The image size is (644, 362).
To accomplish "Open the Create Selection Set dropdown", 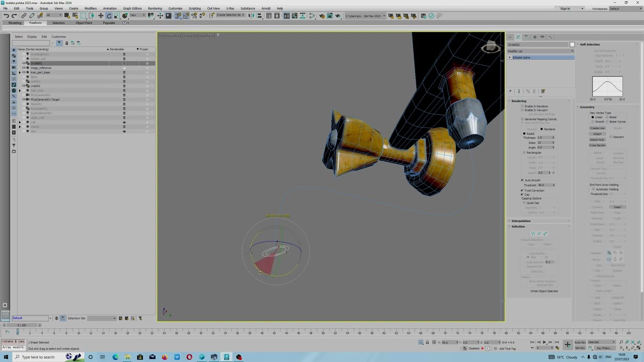I will point(230,16).
